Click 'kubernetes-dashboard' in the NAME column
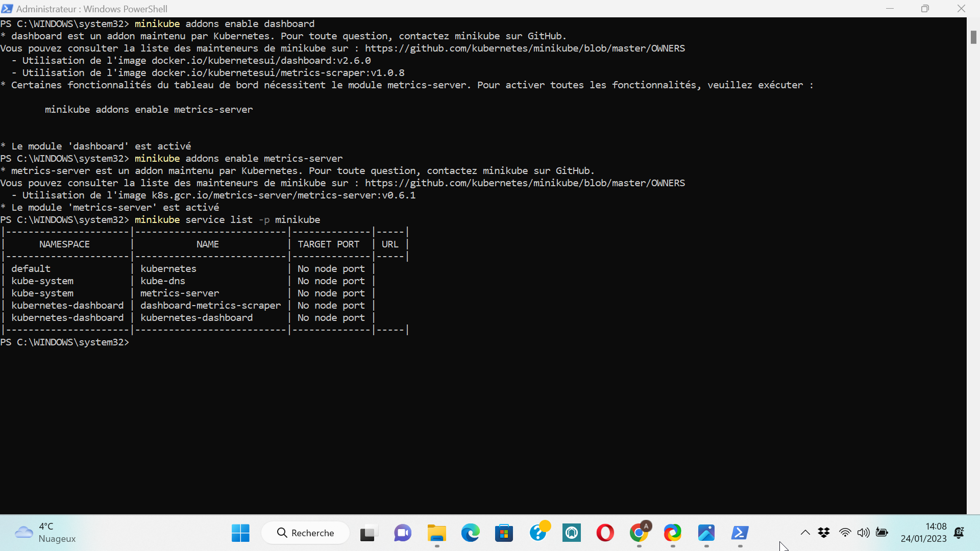Screen dimensions: 980x551 pos(197,318)
